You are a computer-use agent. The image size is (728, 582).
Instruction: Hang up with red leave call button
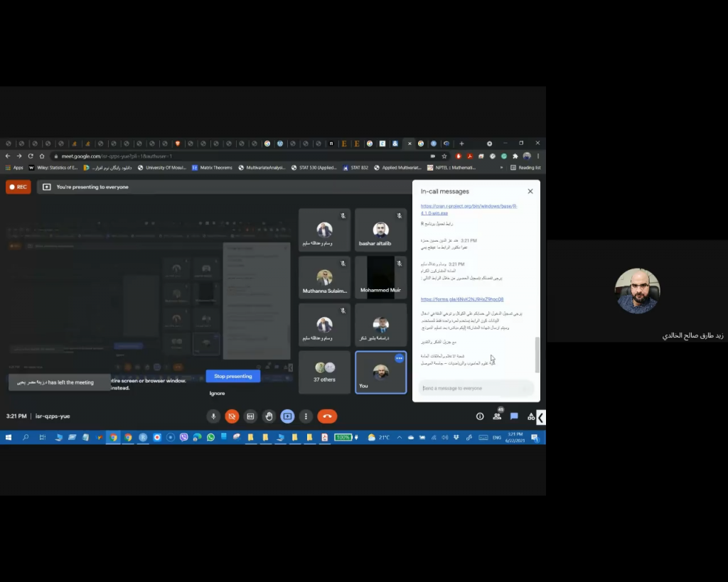click(x=327, y=416)
